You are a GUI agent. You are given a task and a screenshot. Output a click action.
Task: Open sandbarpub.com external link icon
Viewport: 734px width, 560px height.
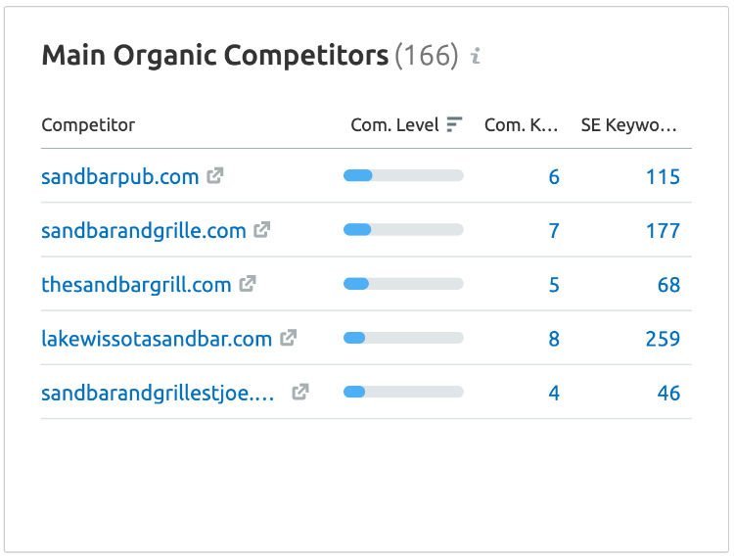pos(215,175)
